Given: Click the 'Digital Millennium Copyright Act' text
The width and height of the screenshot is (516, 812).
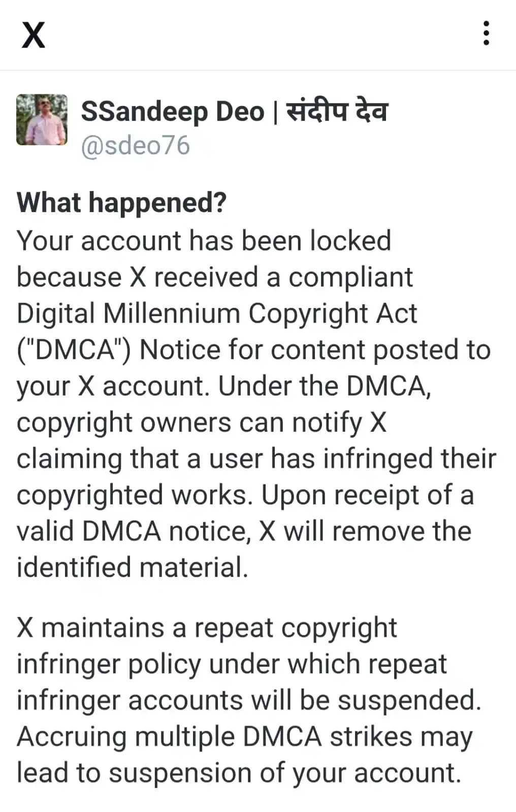Looking at the screenshot, I should click(x=217, y=314).
